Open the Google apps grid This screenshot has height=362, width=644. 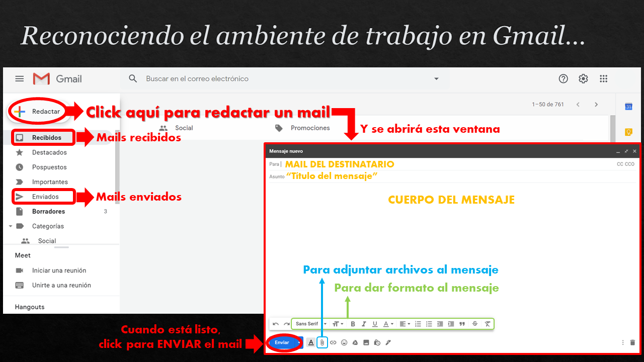pyautogui.click(x=604, y=78)
